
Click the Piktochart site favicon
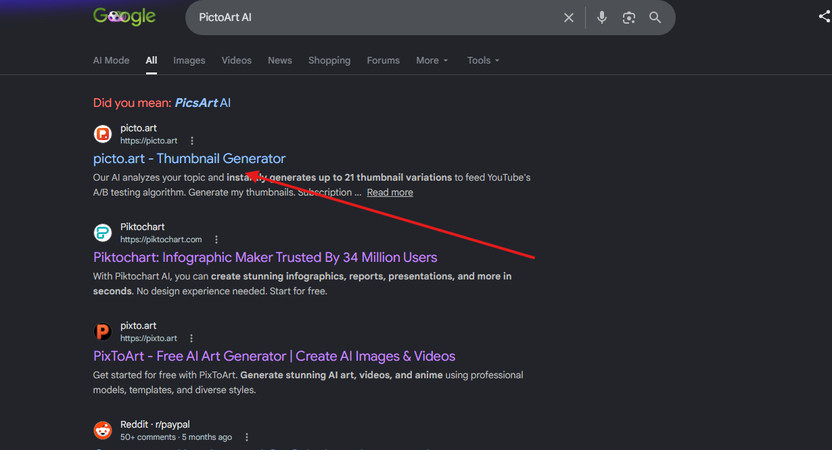coord(102,232)
